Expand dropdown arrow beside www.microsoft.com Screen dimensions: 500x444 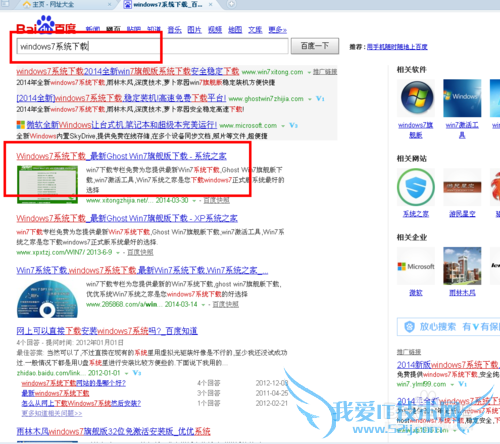[283, 126]
